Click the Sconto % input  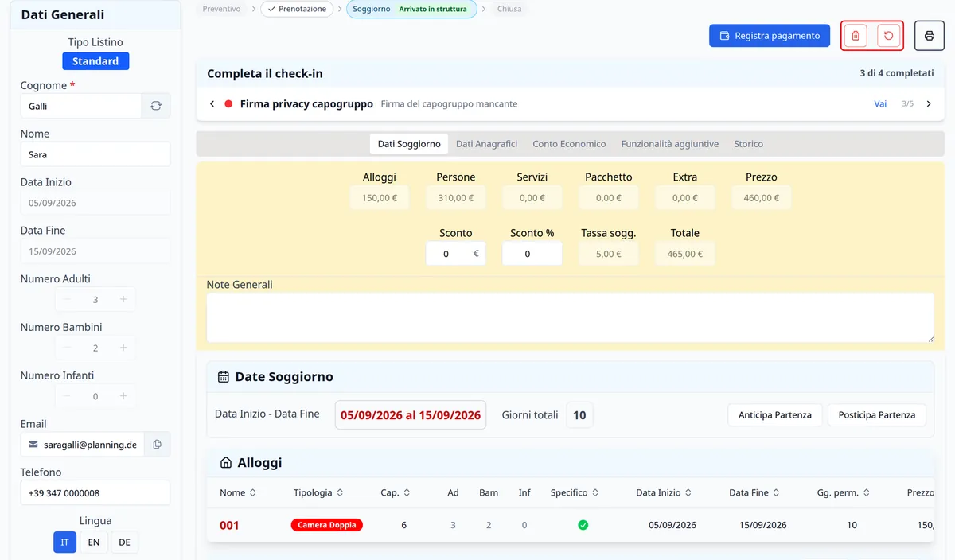coord(532,254)
